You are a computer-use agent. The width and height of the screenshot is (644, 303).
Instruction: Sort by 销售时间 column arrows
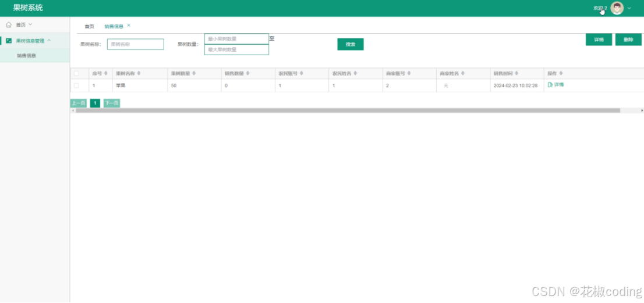[516, 73]
